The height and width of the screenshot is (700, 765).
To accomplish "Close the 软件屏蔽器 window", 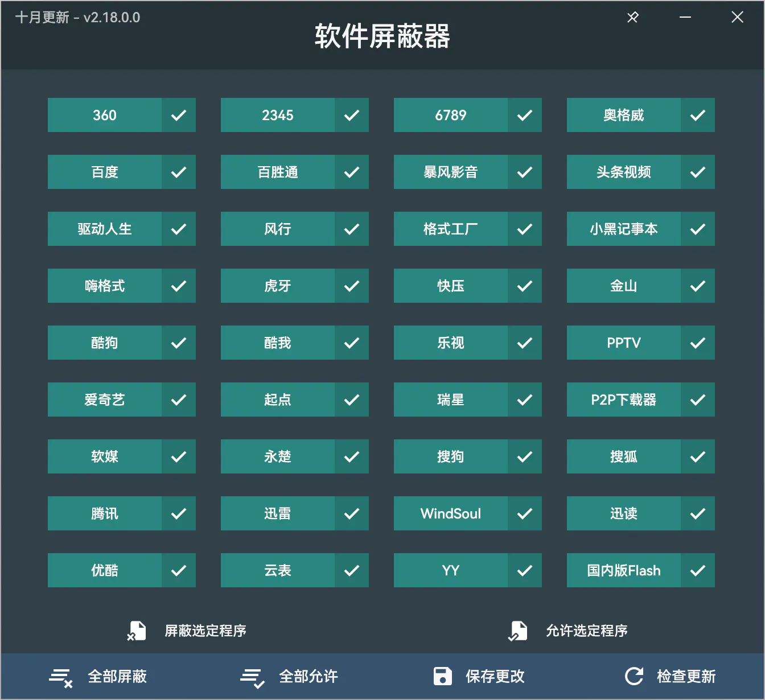I will (738, 18).
